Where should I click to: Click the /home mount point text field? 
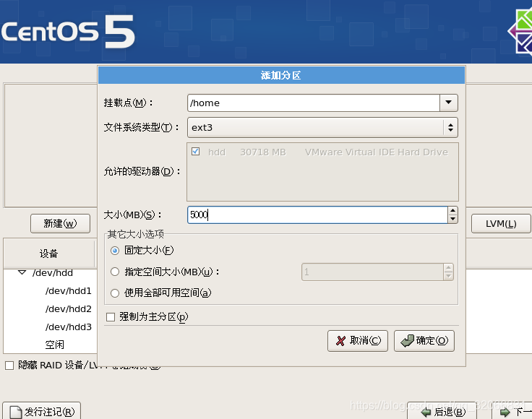pos(314,103)
